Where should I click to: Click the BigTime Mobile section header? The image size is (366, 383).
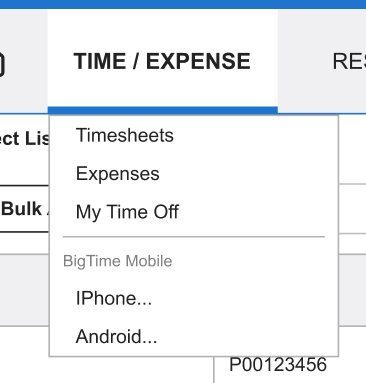[117, 261]
